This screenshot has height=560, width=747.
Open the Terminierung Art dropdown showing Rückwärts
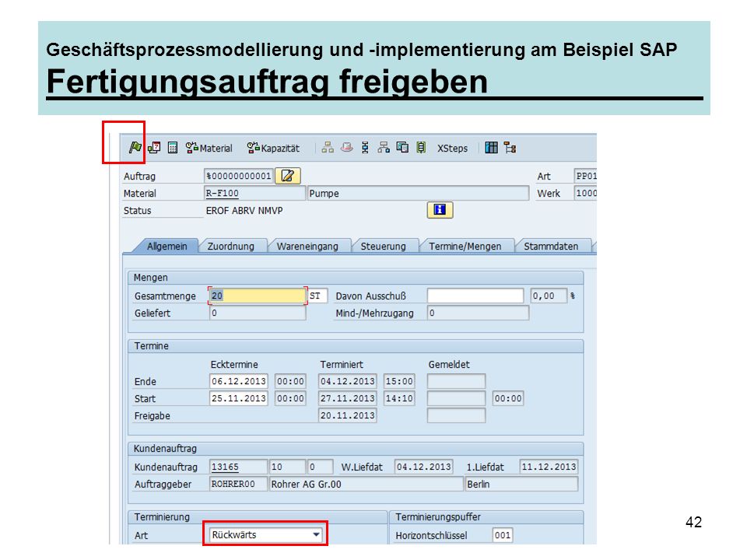[x=265, y=535]
